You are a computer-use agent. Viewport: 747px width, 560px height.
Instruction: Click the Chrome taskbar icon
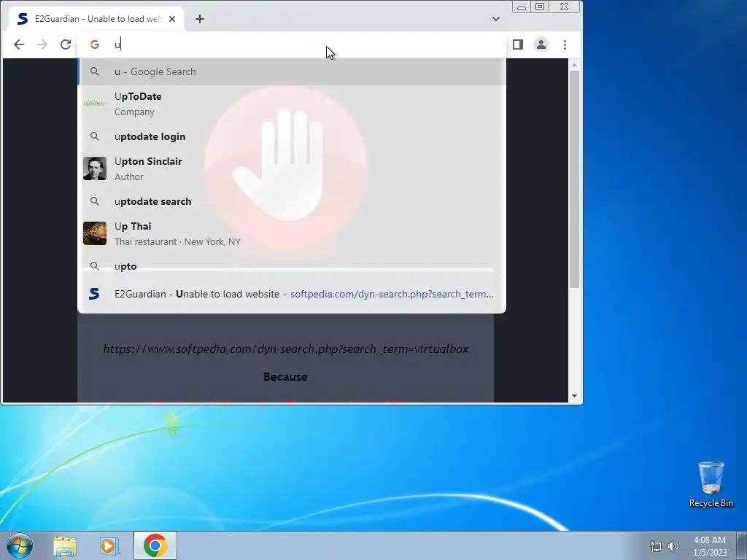[155, 545]
